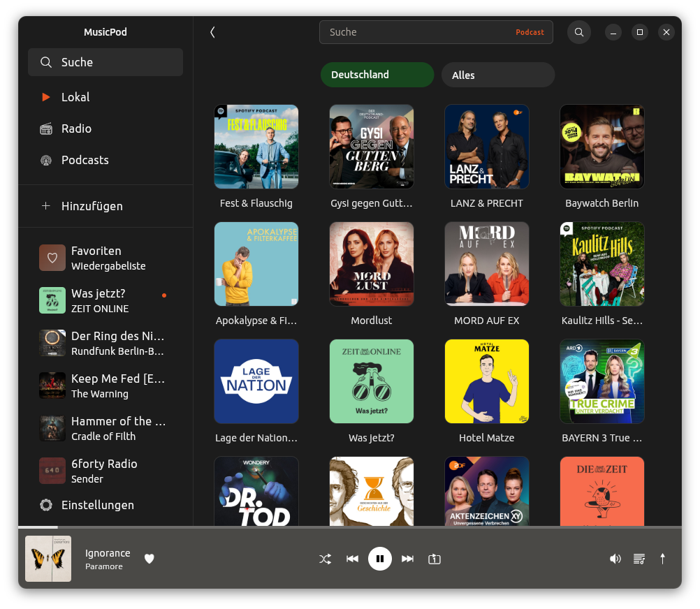The image size is (700, 609).
Task: Click the Ignorance album art thumbnail
Action: point(48,559)
